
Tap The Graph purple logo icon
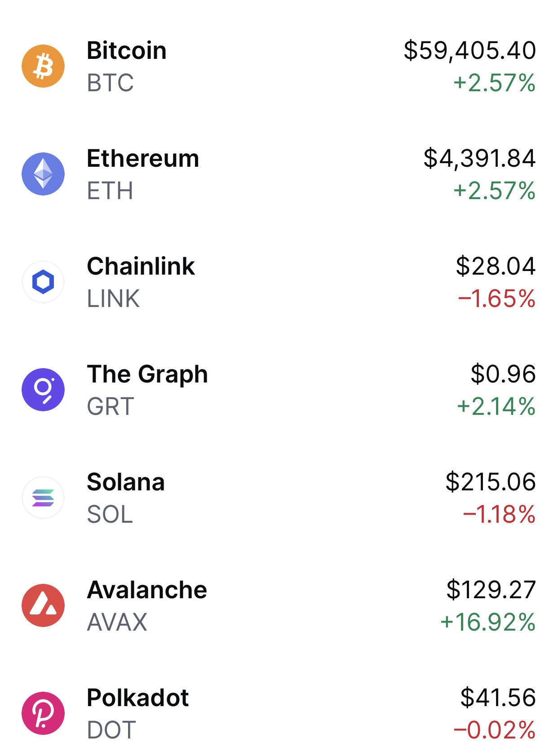(43, 390)
